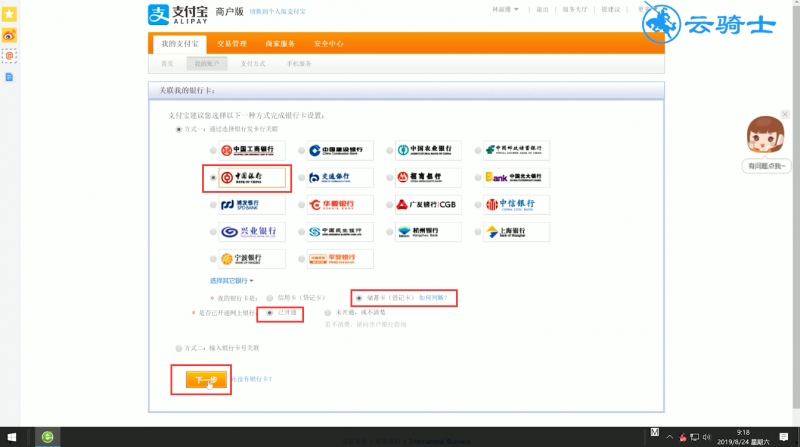Click the 退出 logout link
The width and height of the screenshot is (800, 447).
542,10
